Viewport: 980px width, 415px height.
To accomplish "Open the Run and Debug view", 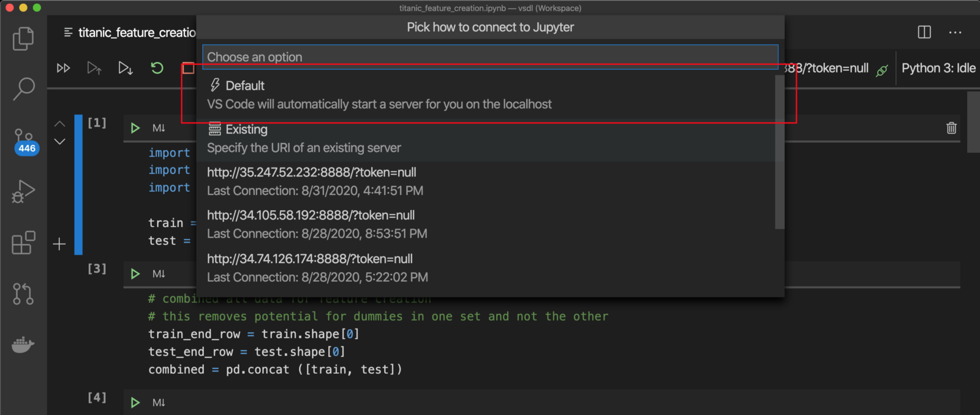I will point(23,191).
